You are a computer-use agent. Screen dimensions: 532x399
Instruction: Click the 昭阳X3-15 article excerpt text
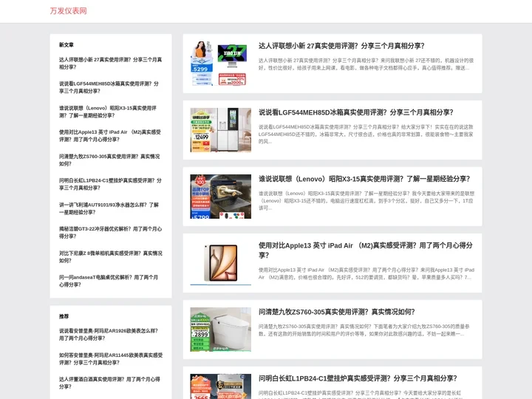(366, 200)
